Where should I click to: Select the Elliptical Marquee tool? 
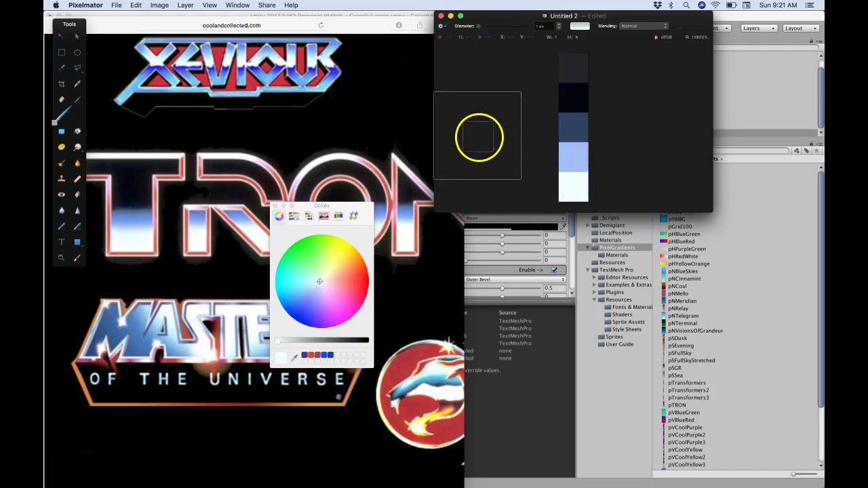pos(77,52)
